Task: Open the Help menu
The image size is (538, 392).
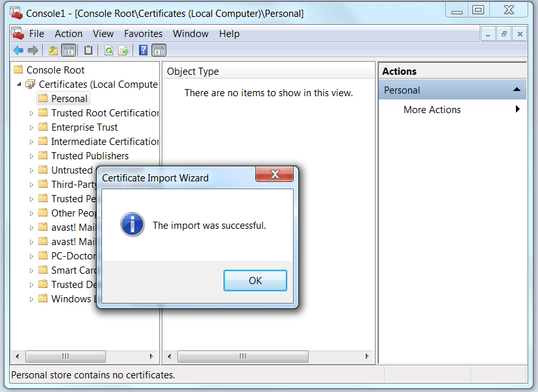Action: coord(229,34)
